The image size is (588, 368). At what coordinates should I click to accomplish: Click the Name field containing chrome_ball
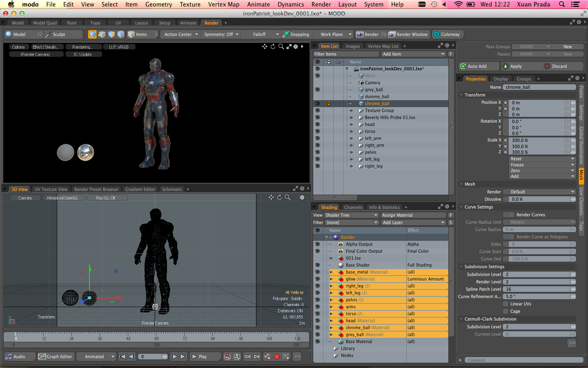539,87
